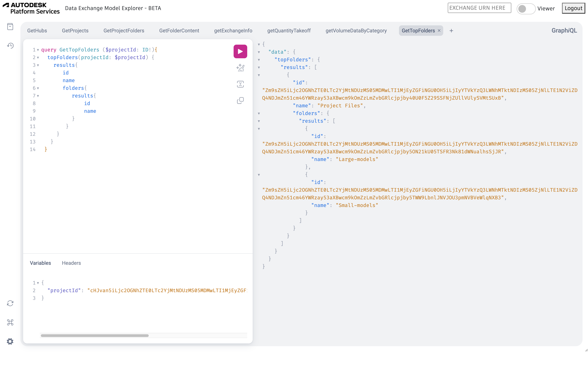Switch to the GetHubs tab
The image size is (588, 368).
[x=37, y=31]
